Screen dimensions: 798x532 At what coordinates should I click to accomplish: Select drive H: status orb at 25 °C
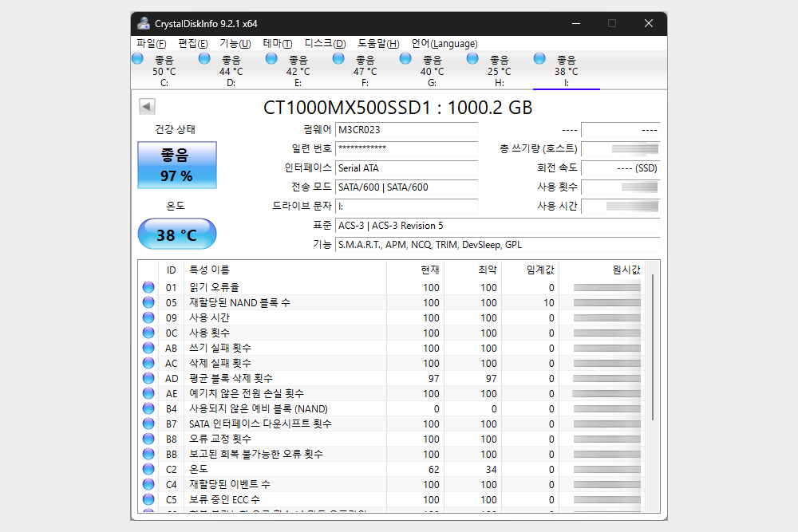pos(472,58)
